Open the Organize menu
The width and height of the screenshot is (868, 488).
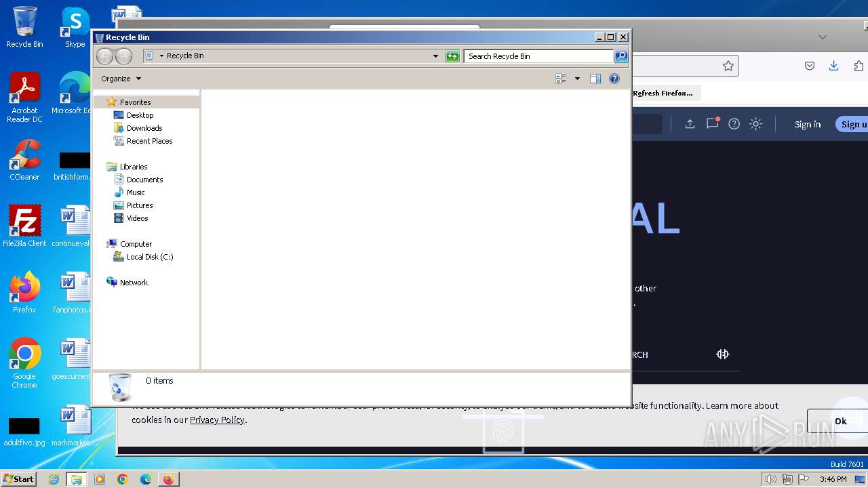[x=121, y=79]
